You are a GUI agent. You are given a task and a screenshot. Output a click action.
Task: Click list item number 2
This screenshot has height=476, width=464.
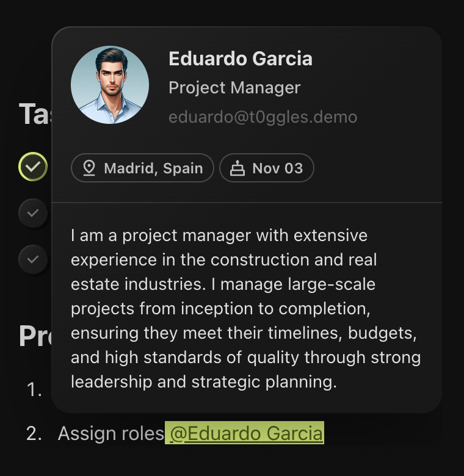(x=34, y=433)
